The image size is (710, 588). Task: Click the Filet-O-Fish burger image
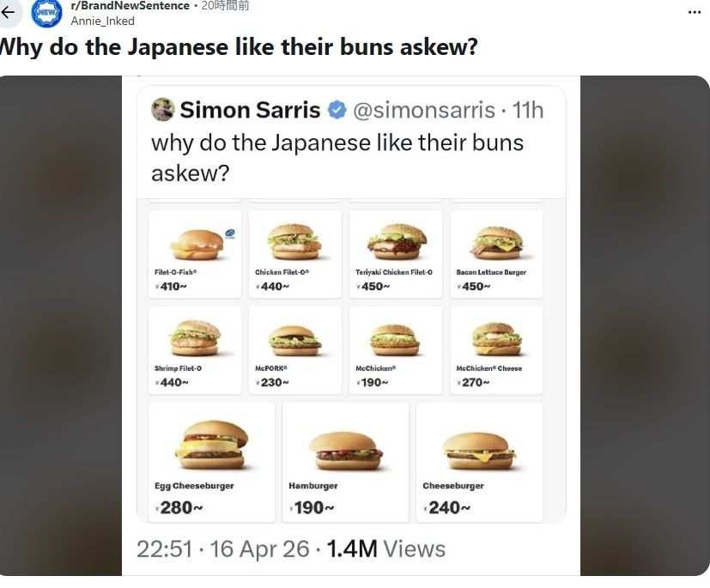[x=195, y=243]
